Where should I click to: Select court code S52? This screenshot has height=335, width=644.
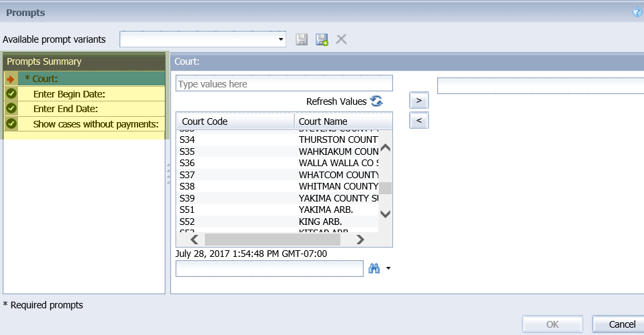pyautogui.click(x=188, y=222)
